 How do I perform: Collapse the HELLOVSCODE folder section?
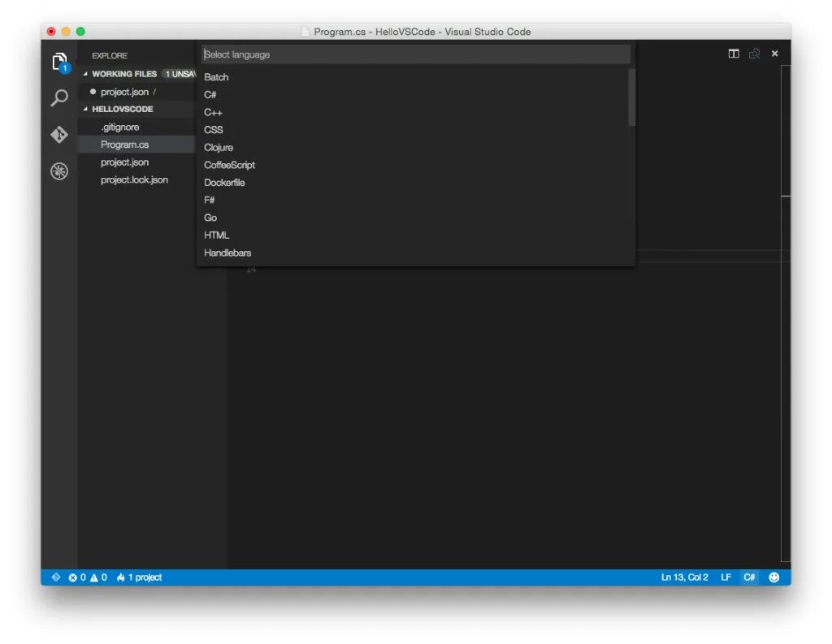pos(85,109)
